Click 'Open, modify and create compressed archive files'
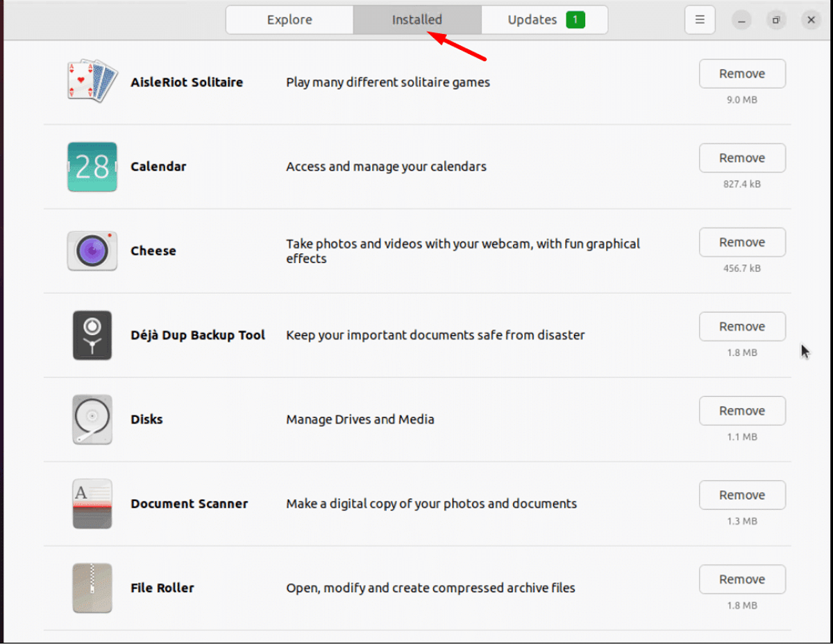Screen dimensions: 833x644 coord(430,588)
